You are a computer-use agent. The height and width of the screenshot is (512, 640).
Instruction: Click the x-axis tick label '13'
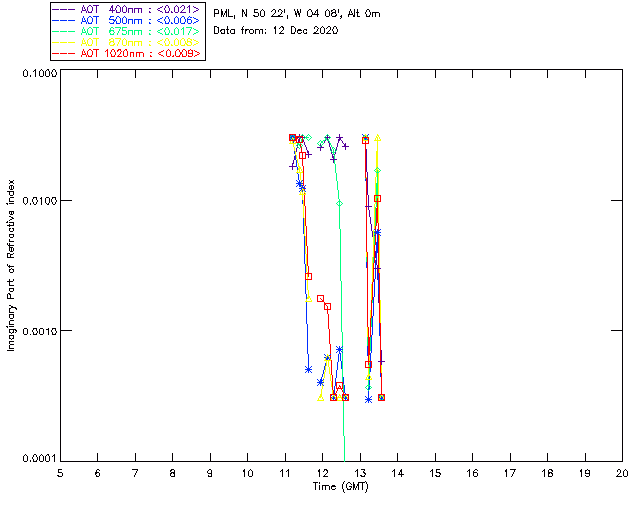(x=360, y=473)
